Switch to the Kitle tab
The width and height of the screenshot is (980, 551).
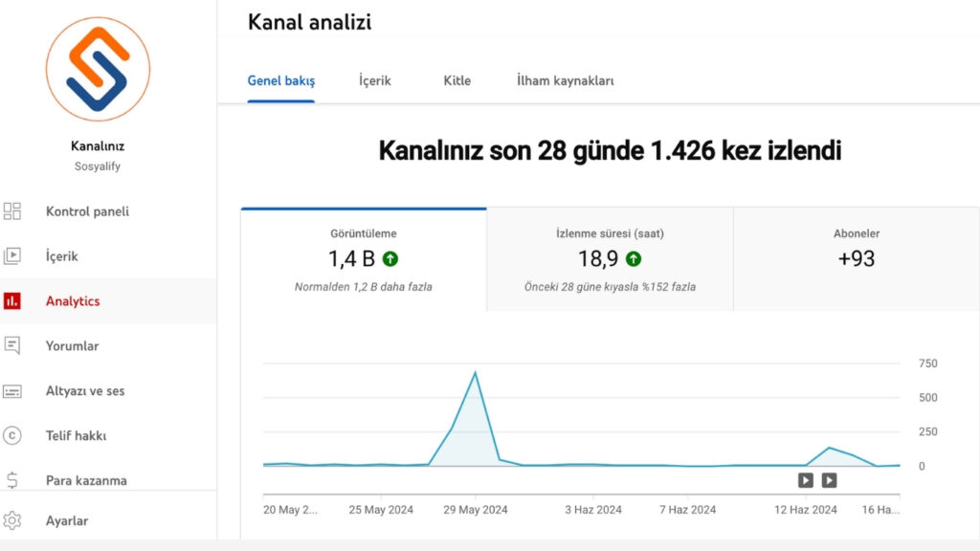point(457,80)
